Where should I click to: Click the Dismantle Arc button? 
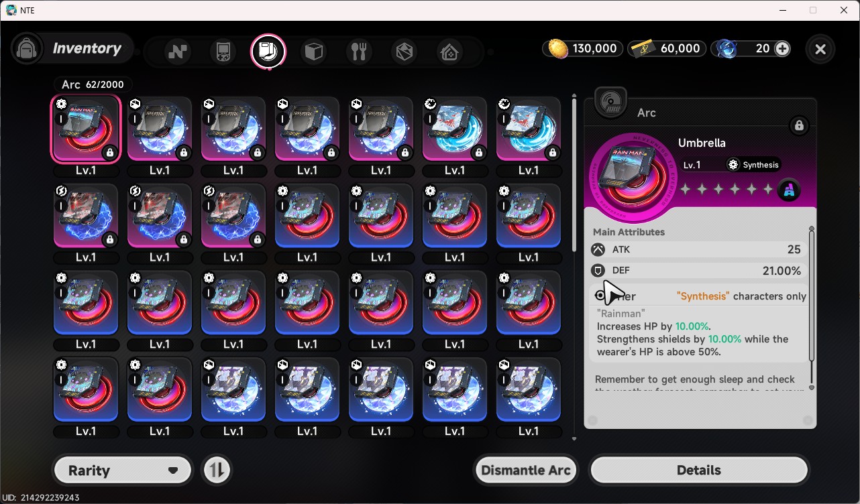(526, 470)
